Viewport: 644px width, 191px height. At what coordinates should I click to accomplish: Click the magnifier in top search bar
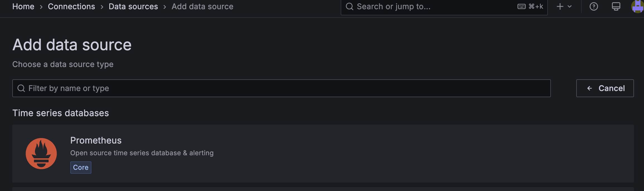(x=349, y=6)
